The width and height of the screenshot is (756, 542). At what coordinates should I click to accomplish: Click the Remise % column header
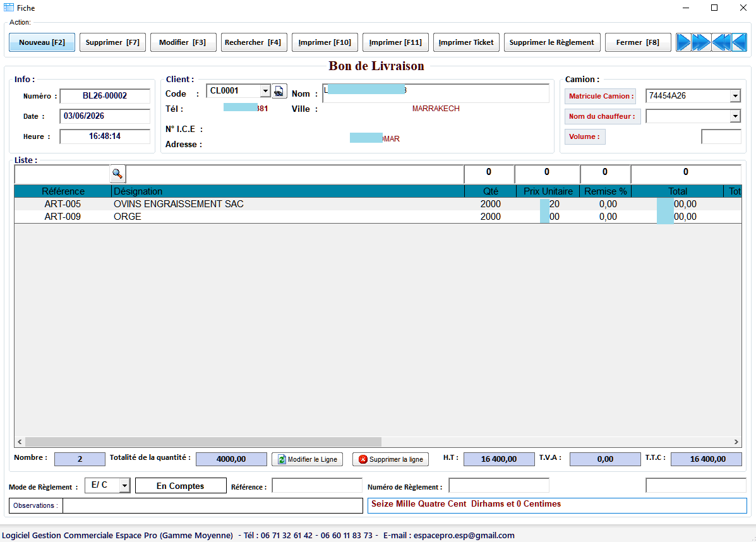click(x=606, y=191)
